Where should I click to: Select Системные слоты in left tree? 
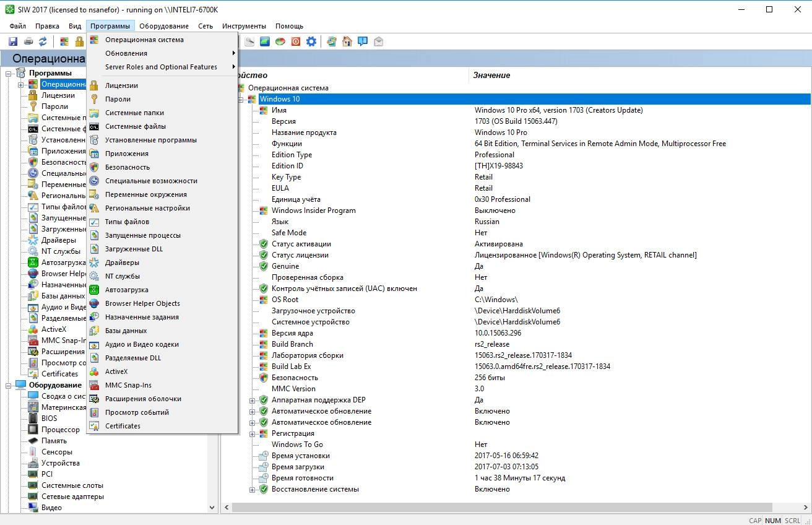coord(72,485)
